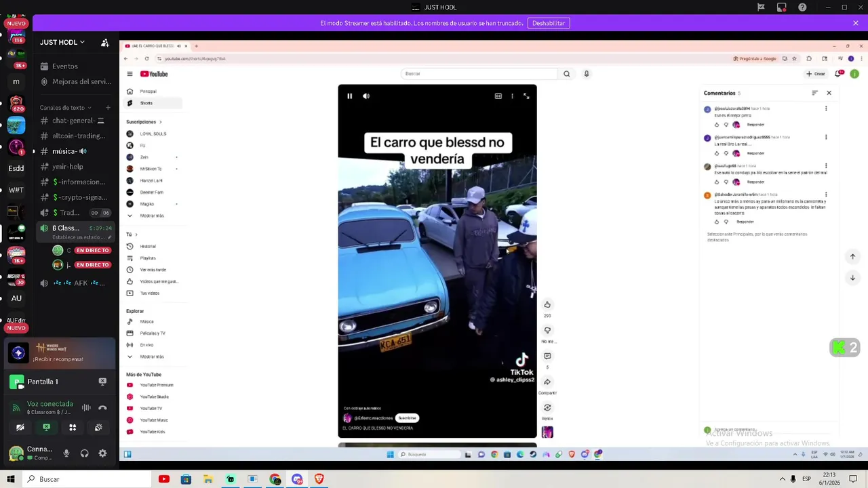
Task: Expand Mostrar más under Explorar
Action: point(154,357)
